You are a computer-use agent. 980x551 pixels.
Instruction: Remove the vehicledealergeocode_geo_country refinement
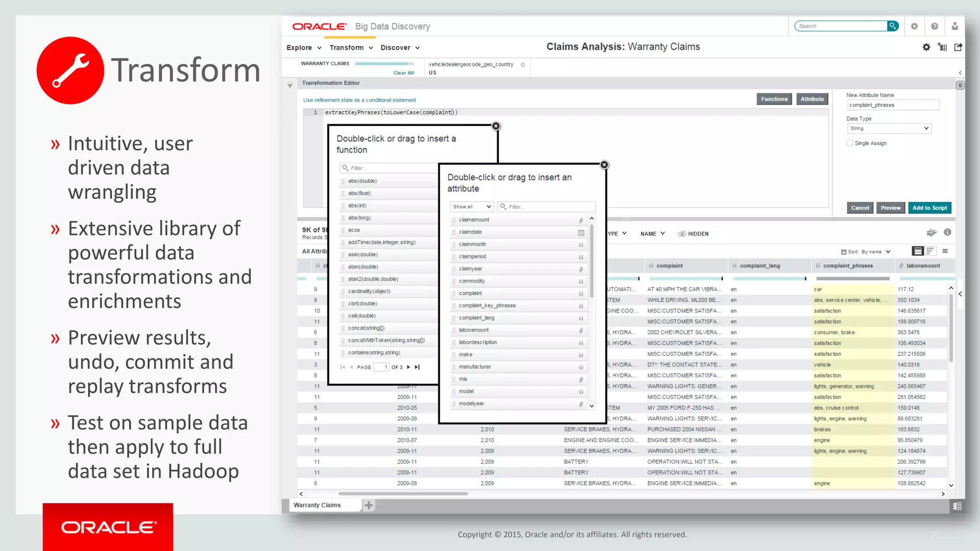click(x=523, y=65)
